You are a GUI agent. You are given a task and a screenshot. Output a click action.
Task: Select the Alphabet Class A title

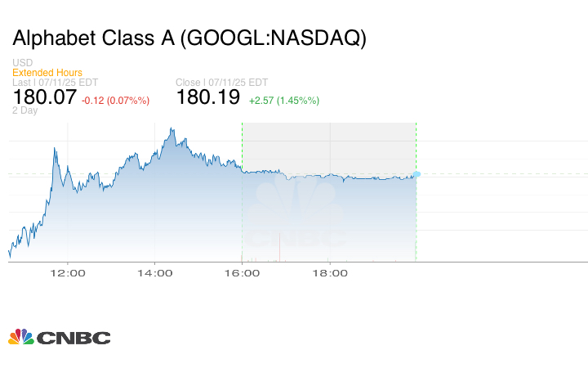(189, 38)
